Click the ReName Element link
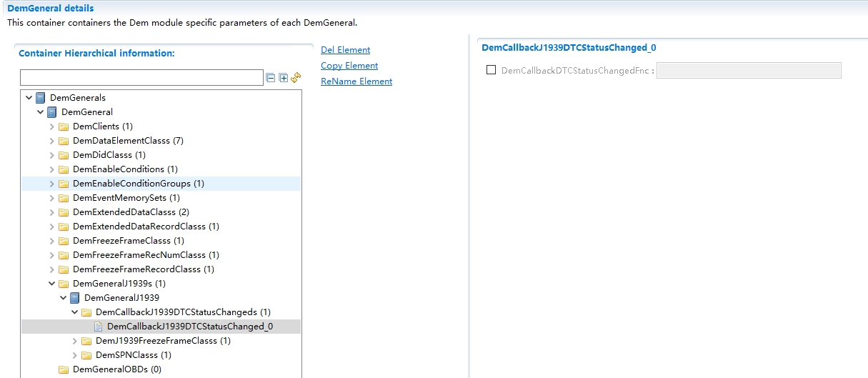Image resolution: width=868 pixels, height=378 pixels. [356, 81]
